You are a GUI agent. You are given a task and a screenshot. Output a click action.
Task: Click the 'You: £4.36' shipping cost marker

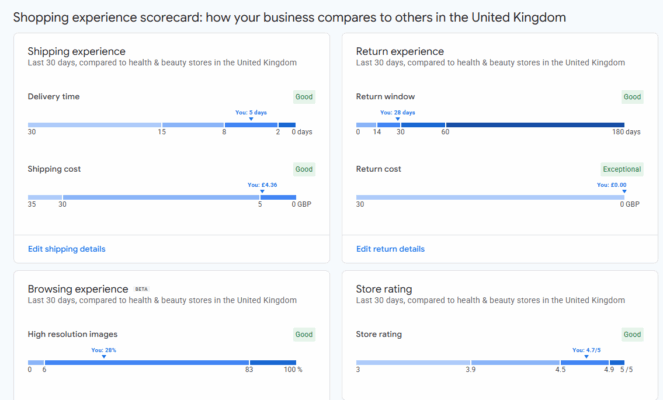tap(262, 187)
